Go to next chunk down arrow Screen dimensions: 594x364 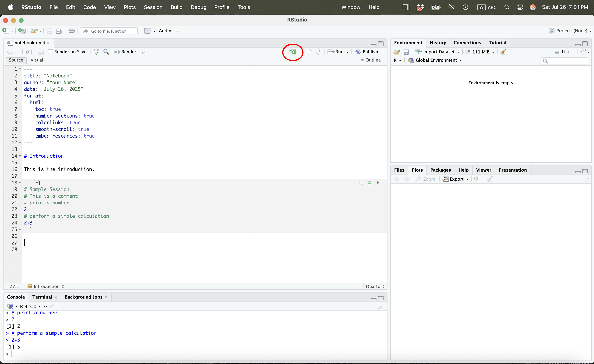click(318, 52)
